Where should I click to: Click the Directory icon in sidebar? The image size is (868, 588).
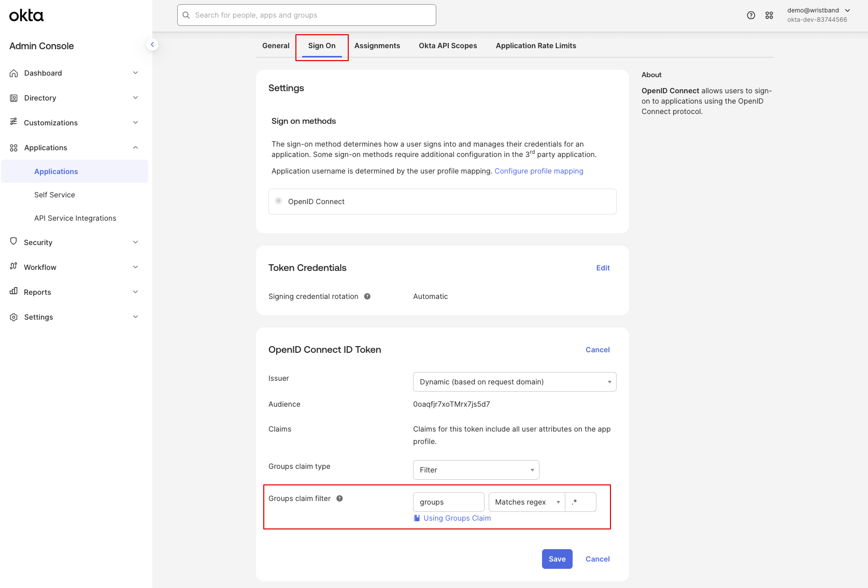pyautogui.click(x=14, y=98)
